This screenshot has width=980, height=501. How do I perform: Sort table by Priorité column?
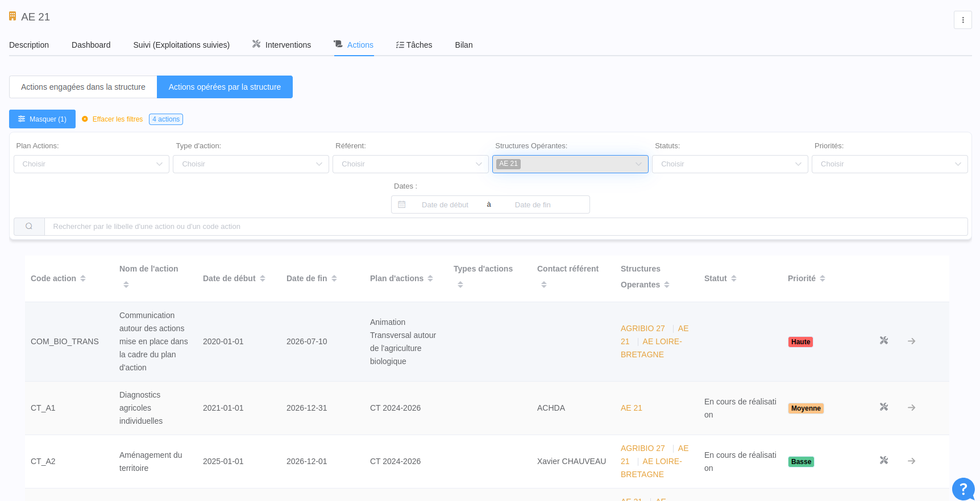tap(823, 278)
